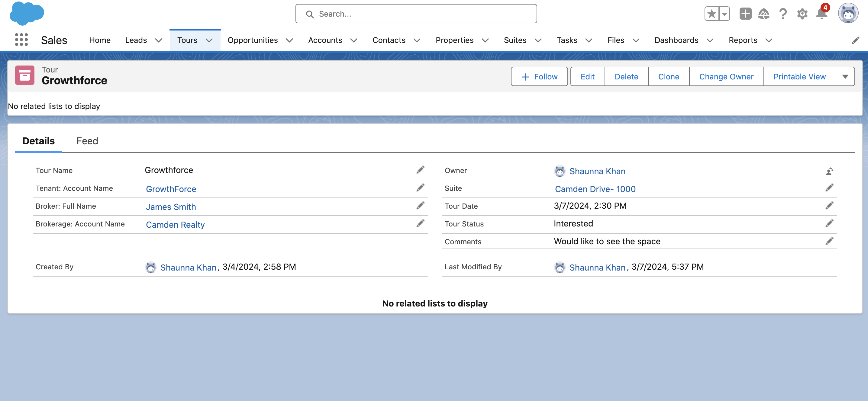Follow this Tour record
868x401 pixels.
tap(539, 76)
